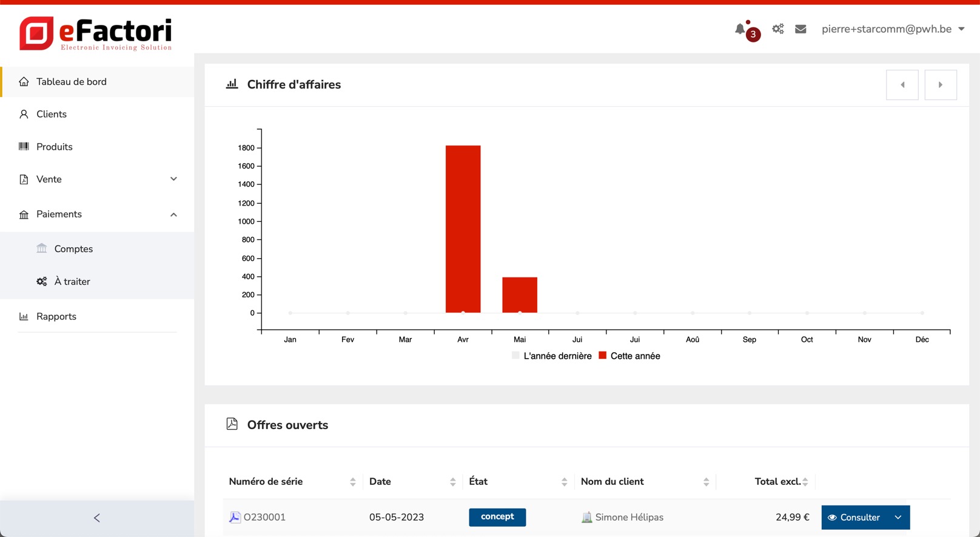Open messages via the envelope icon
This screenshot has width=980, height=537.
(x=800, y=29)
